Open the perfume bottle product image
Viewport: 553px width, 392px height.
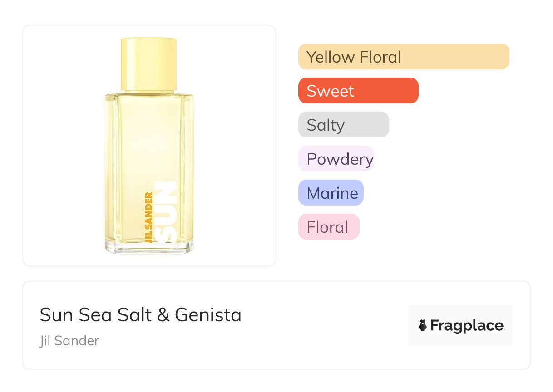(149, 145)
